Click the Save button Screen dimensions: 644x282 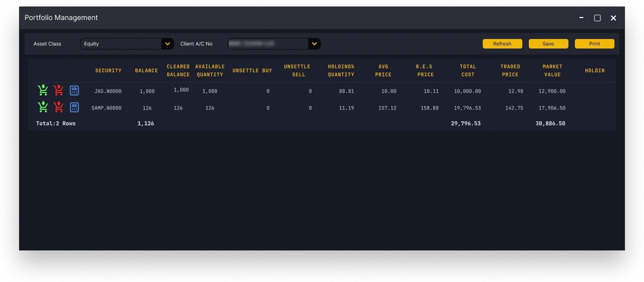pyautogui.click(x=548, y=44)
